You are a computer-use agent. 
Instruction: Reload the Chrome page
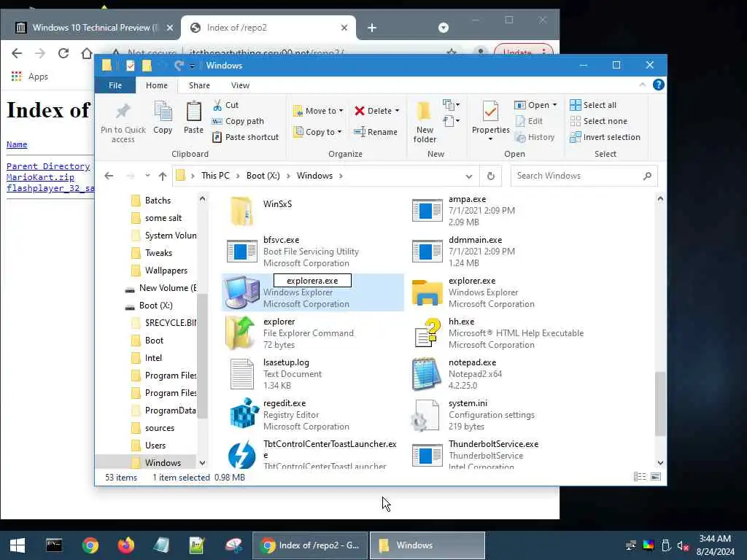[x=63, y=52]
